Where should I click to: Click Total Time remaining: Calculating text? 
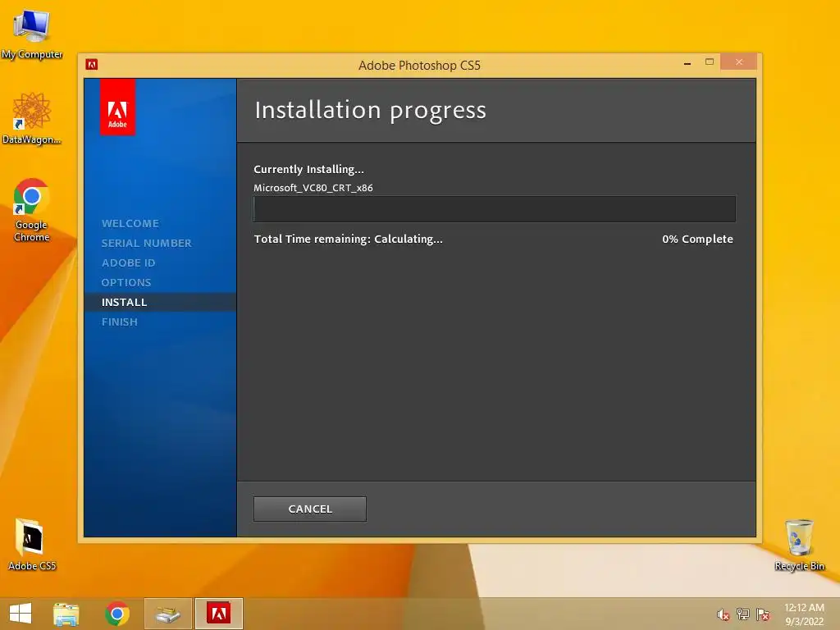point(348,239)
